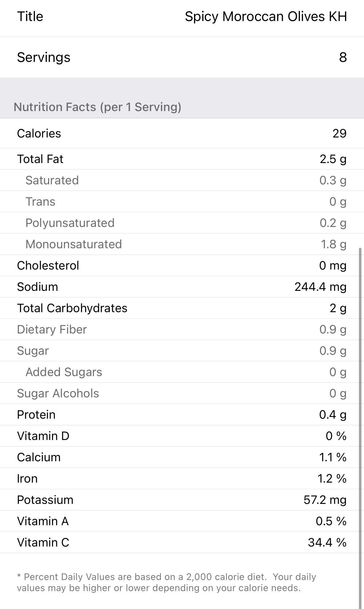Select the Protein row

click(182, 415)
